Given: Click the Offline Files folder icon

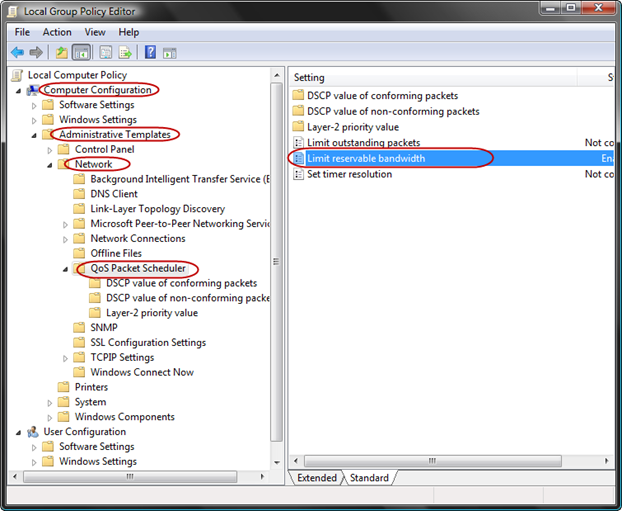Looking at the screenshot, I should tap(79, 253).
